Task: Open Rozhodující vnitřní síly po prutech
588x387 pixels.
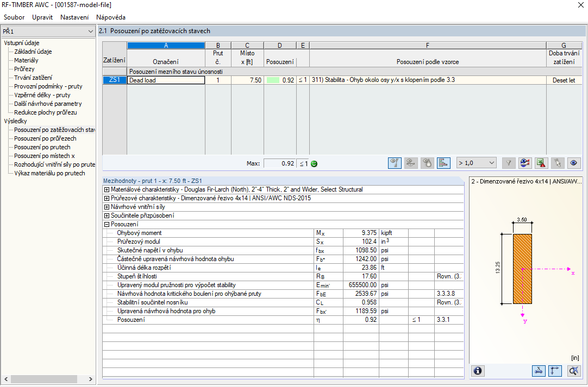Action: point(55,164)
